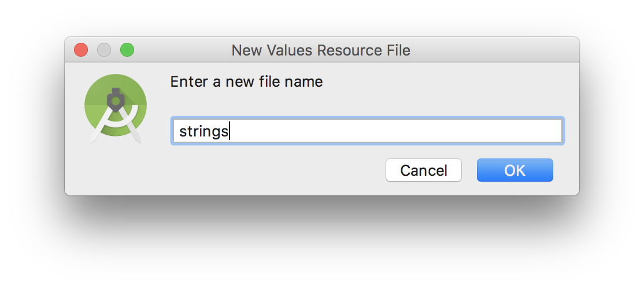Select the blue OK default button
The width and height of the screenshot is (644, 288).
(515, 170)
